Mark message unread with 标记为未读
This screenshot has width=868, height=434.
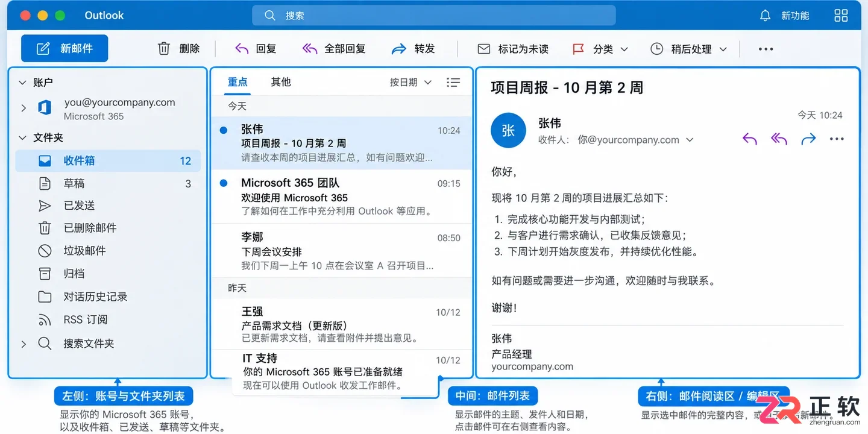513,49
